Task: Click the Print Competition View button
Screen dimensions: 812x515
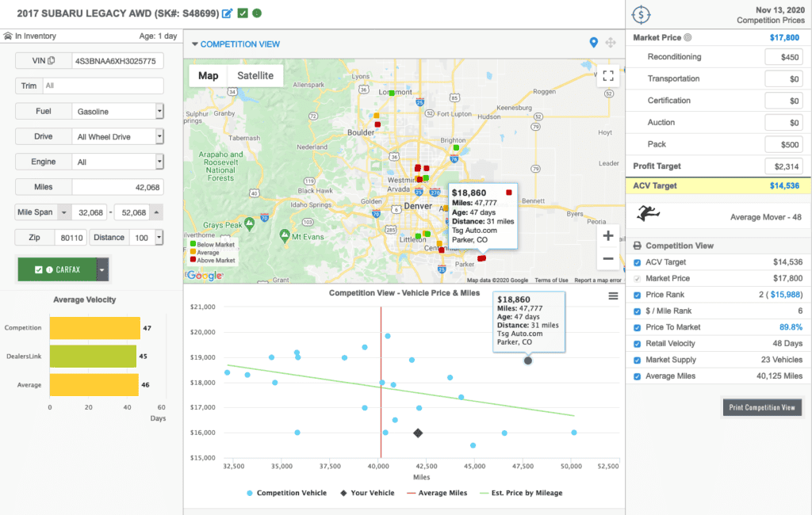Action: click(x=762, y=407)
